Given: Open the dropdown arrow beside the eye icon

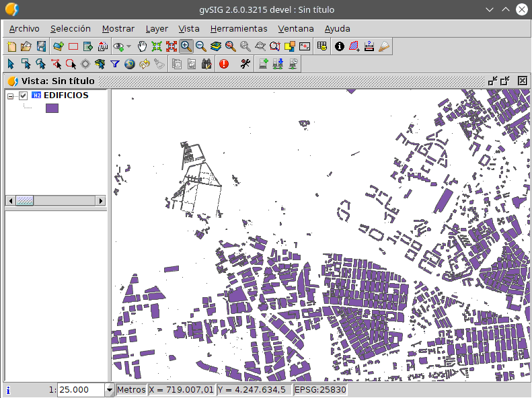Looking at the screenshot, I should (x=128, y=46).
